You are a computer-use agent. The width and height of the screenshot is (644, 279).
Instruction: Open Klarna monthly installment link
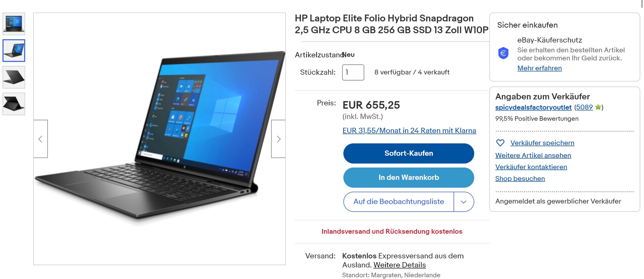pyautogui.click(x=409, y=131)
